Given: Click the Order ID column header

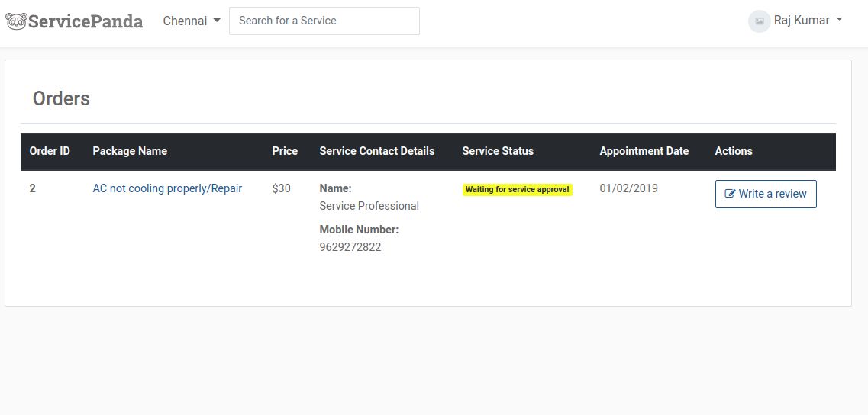Looking at the screenshot, I should pos(50,151).
